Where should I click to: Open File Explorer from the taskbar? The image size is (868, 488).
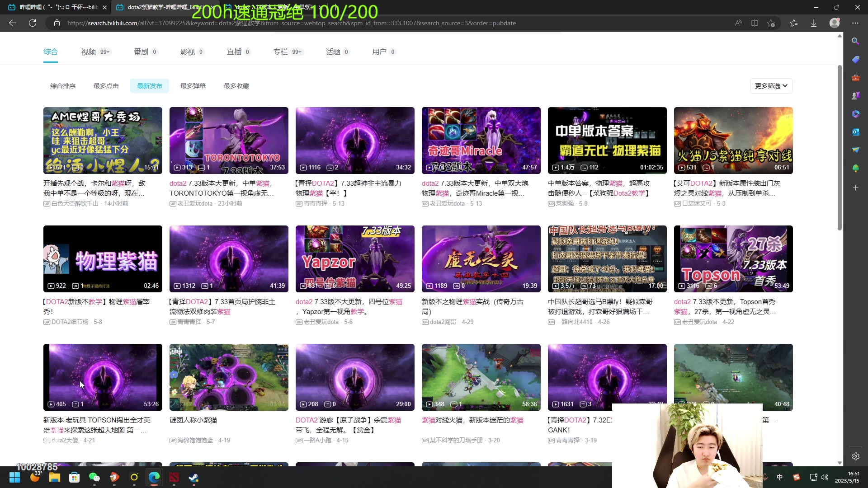(x=55, y=477)
